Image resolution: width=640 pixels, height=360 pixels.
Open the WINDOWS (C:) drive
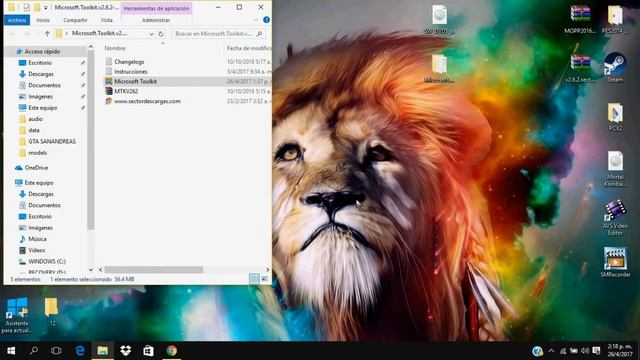click(47, 261)
